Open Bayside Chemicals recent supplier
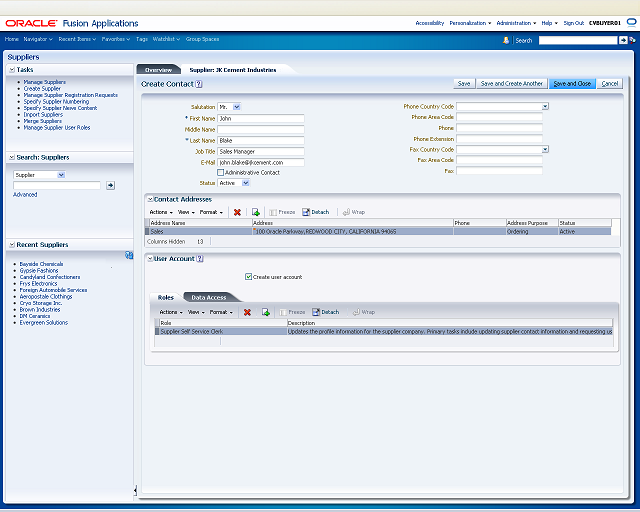 41,264
